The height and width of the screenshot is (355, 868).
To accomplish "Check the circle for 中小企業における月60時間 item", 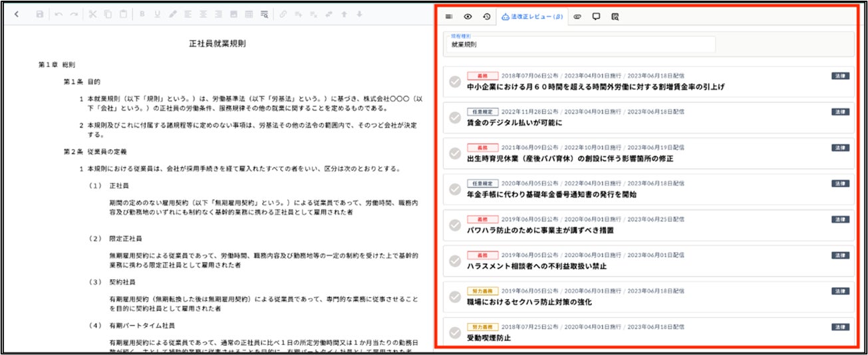I will (x=455, y=82).
